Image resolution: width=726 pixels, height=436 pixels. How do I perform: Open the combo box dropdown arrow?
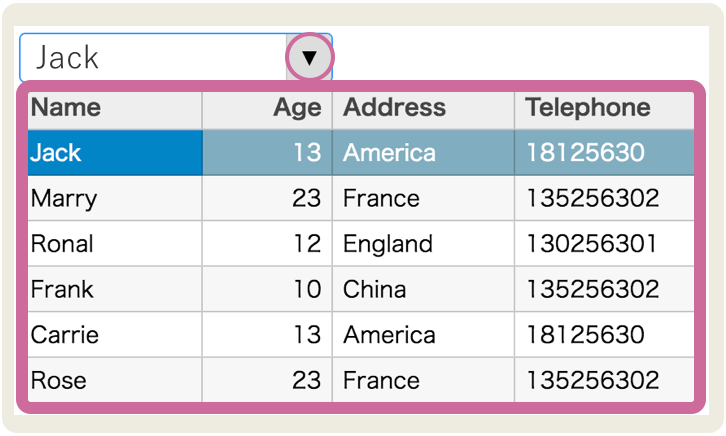click(309, 57)
